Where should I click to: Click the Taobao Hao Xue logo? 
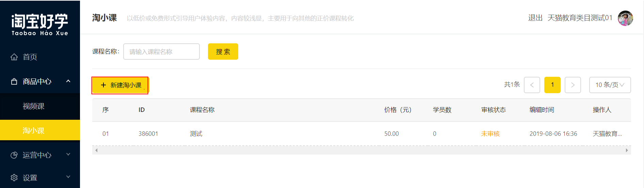point(40,25)
